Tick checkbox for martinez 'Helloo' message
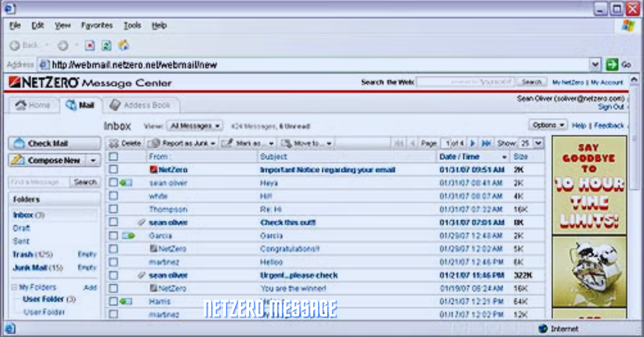The image size is (644, 337). point(113,262)
